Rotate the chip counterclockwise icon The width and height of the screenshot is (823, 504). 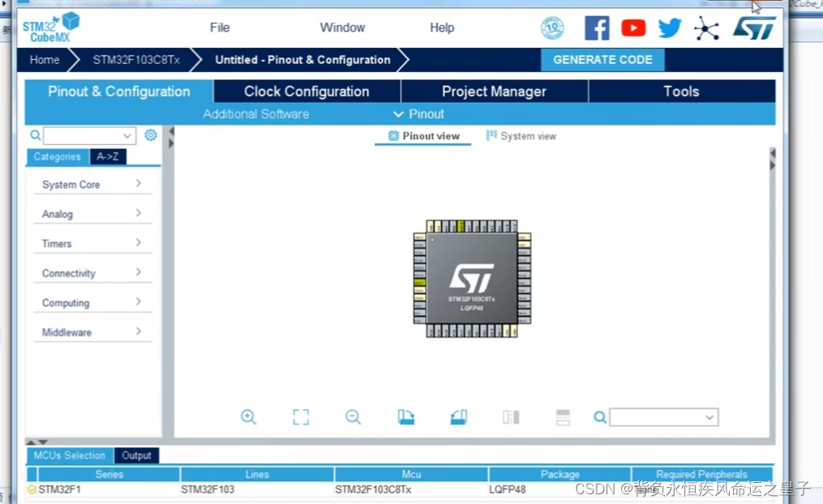458,416
